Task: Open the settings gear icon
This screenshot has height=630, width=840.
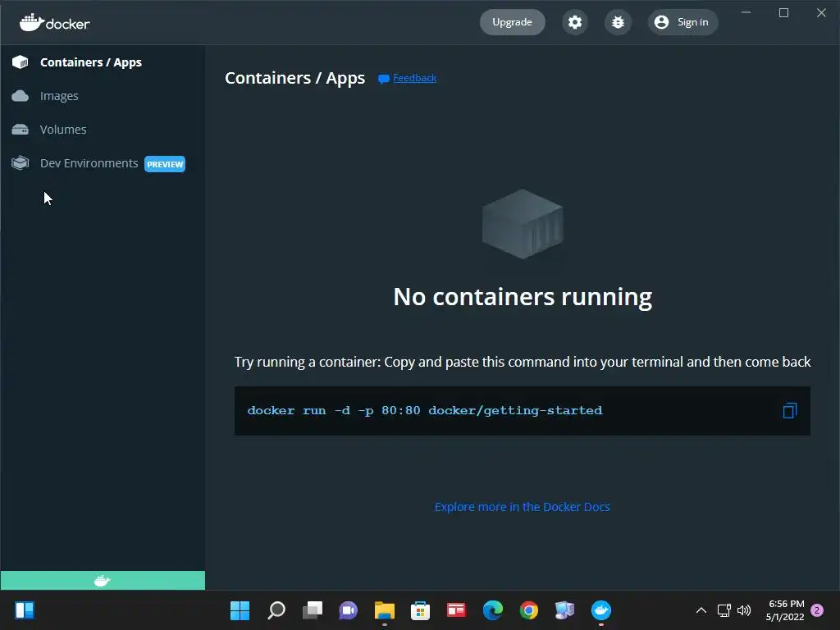Action: click(x=575, y=22)
